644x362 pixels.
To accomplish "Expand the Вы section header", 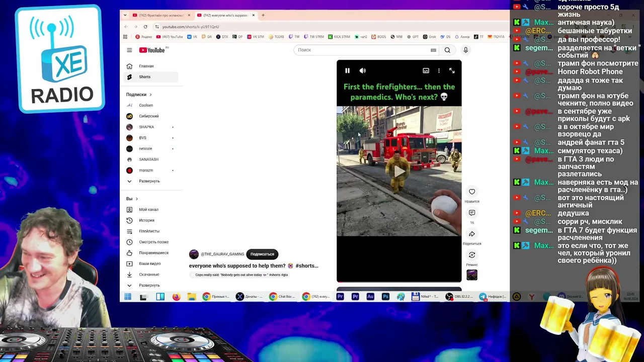I will tap(132, 199).
